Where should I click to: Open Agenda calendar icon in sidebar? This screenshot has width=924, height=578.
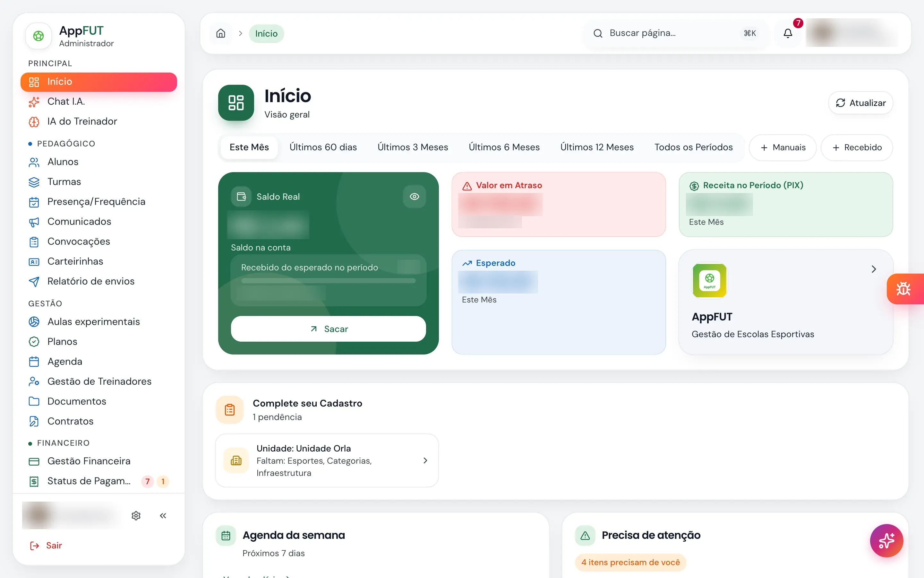pyautogui.click(x=34, y=362)
